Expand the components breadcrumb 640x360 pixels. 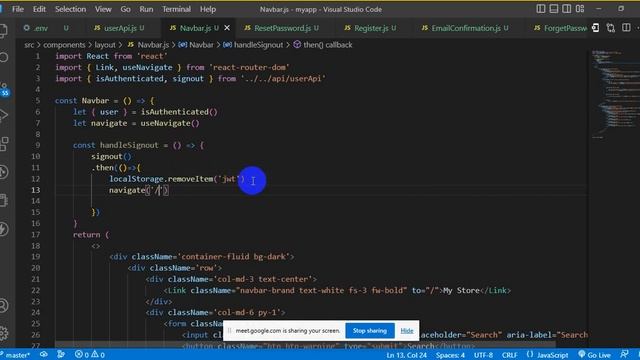click(x=64, y=45)
